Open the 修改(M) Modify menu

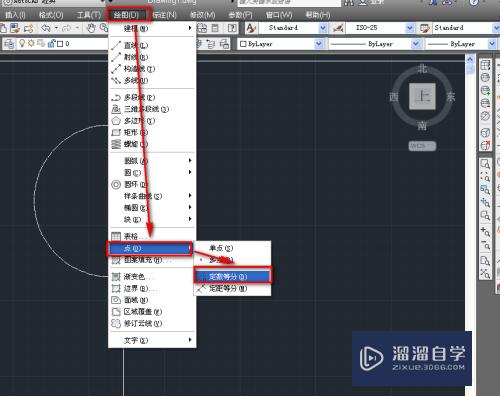point(202,15)
